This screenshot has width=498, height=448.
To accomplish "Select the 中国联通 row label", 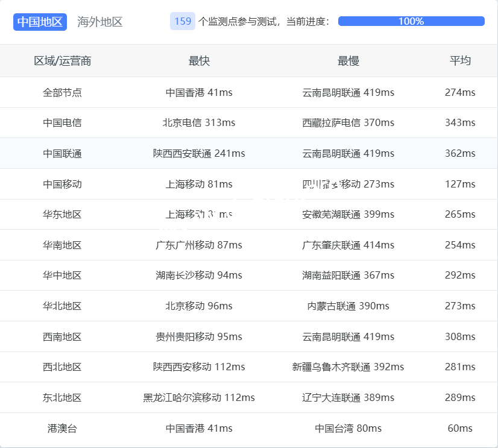I will [x=62, y=153].
